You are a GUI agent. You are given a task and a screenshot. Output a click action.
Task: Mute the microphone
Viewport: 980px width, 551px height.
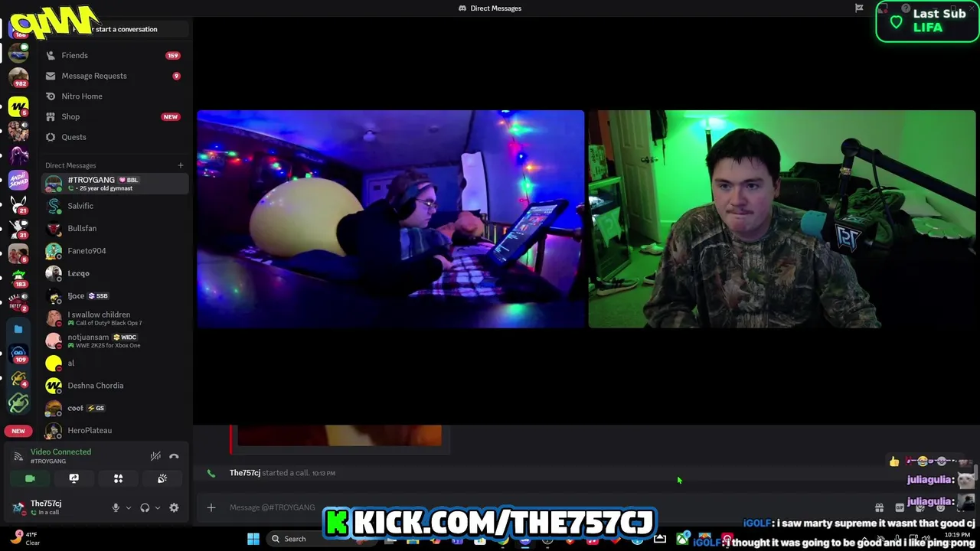(116, 507)
